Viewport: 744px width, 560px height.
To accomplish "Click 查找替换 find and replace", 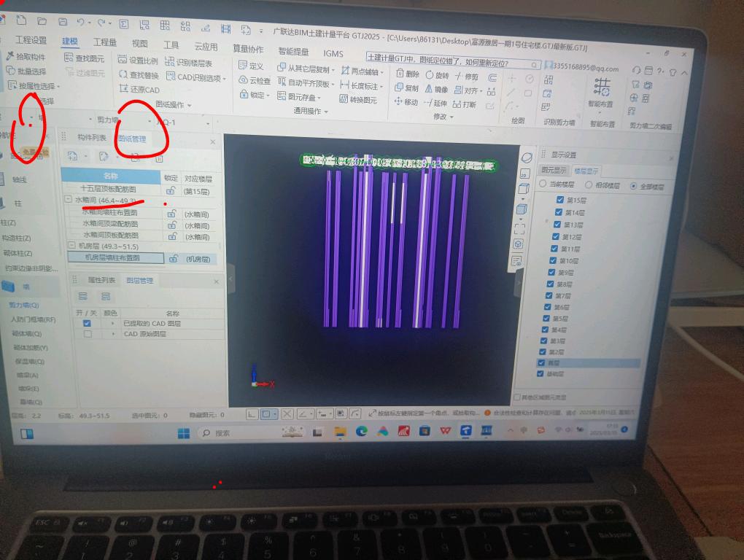I will pos(139,75).
